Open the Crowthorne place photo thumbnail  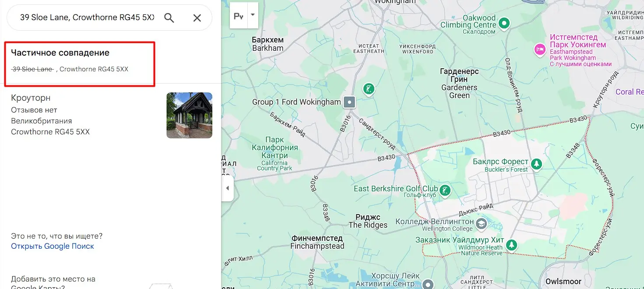tap(189, 115)
